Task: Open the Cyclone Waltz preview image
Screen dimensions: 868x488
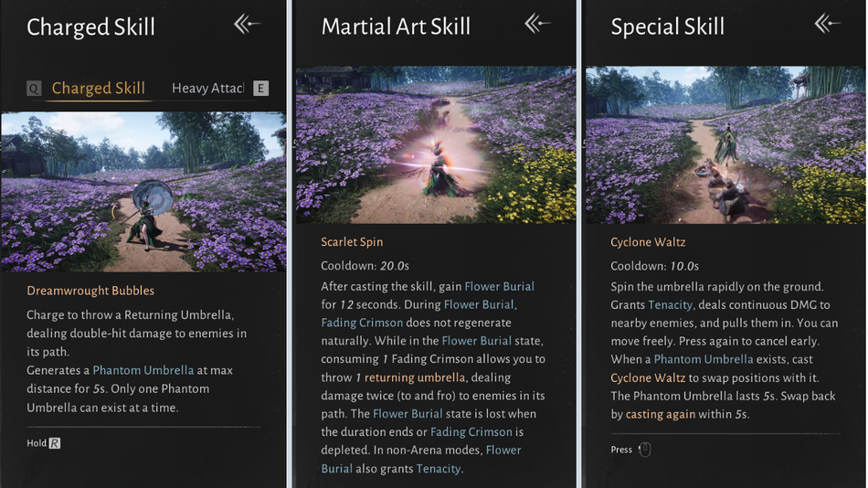Action: pyautogui.click(x=725, y=145)
